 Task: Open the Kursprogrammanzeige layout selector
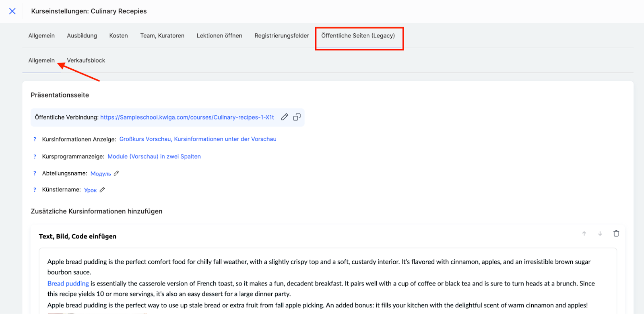[154, 157]
